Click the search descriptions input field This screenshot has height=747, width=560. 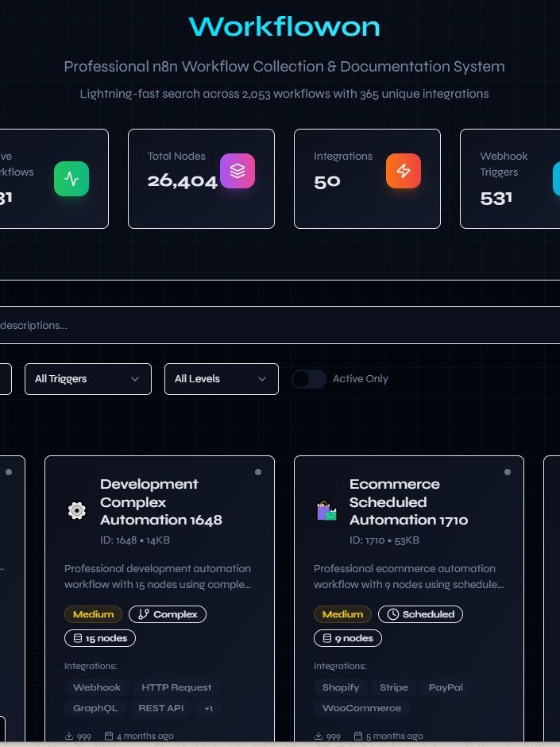pyautogui.click(x=280, y=325)
